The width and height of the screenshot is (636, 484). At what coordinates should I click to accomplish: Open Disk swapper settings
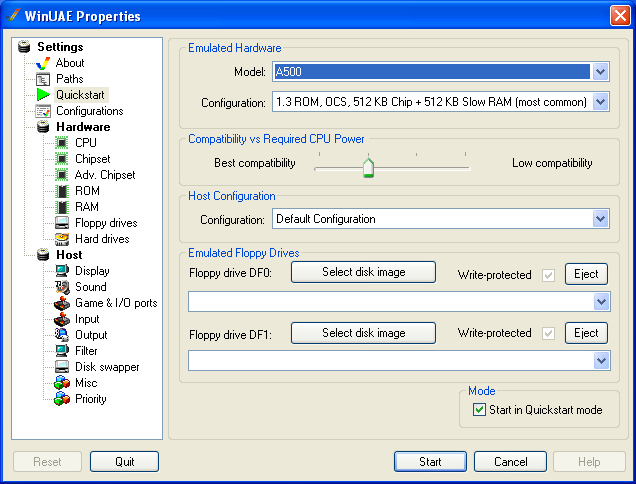107,367
